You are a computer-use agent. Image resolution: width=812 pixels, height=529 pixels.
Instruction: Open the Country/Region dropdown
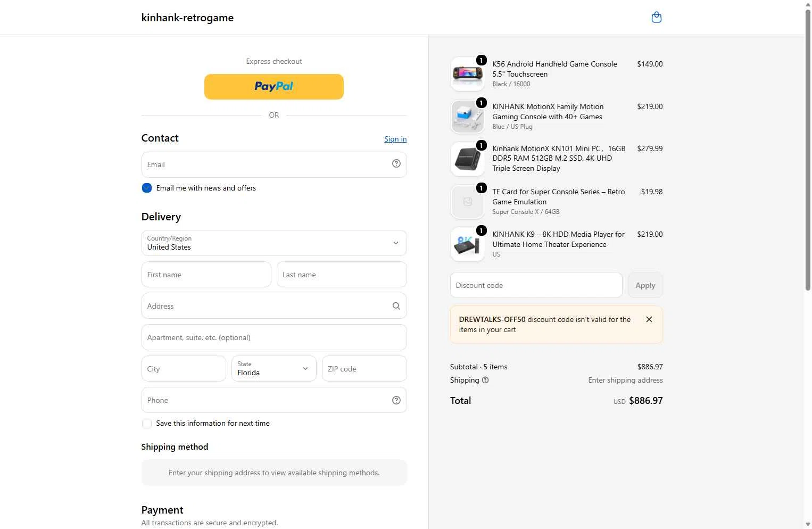(274, 243)
